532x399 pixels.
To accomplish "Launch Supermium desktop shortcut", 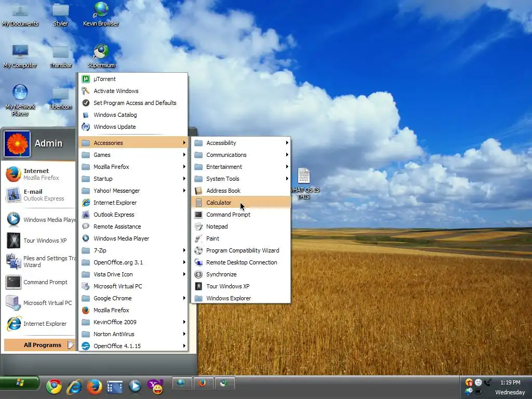I will (x=101, y=56).
